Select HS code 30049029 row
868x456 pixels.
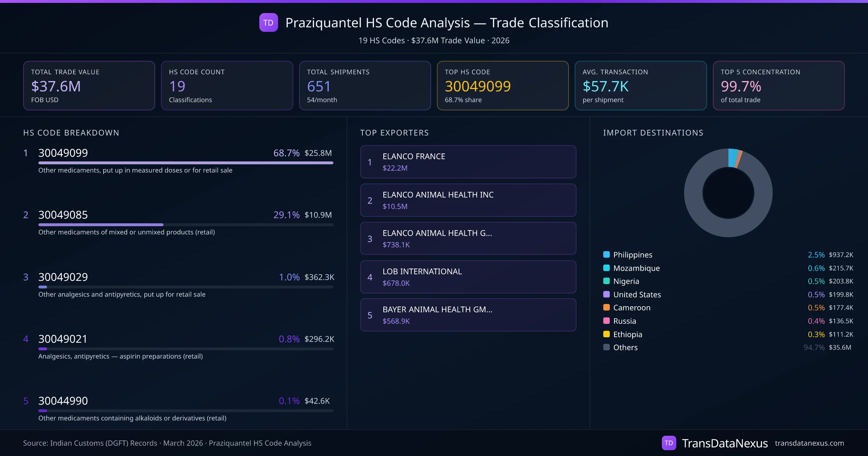coord(63,277)
